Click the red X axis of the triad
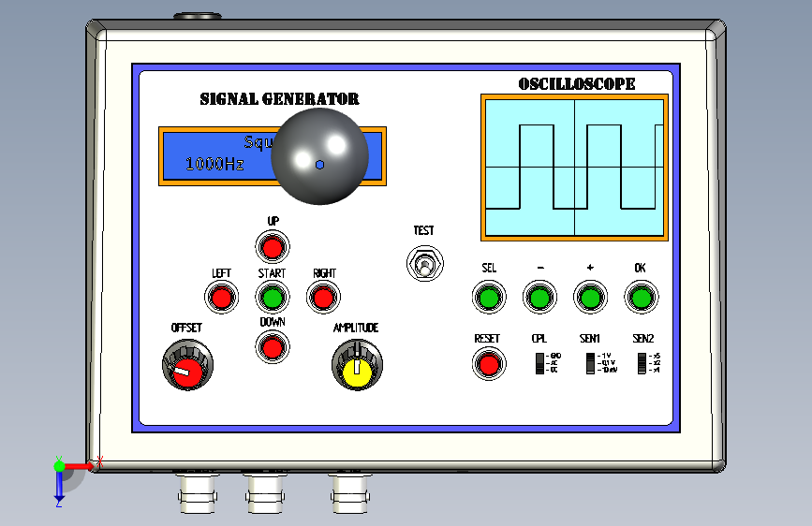 (x=80, y=466)
